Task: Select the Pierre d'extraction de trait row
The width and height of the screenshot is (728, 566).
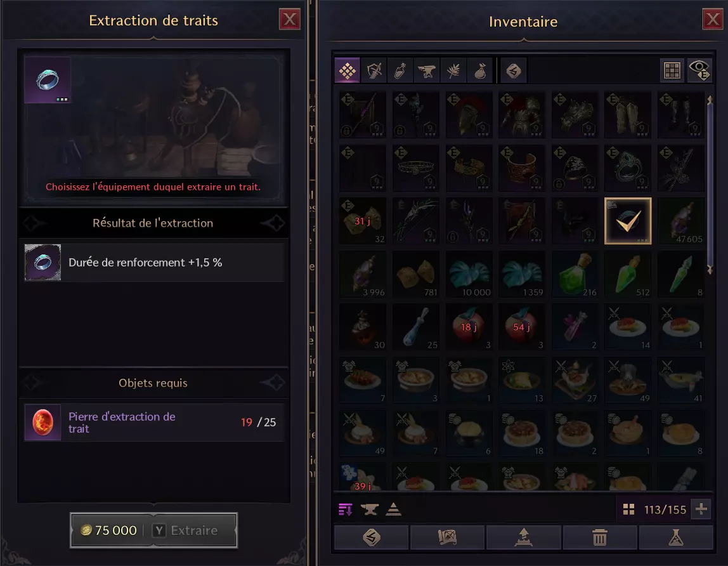Action: click(154, 423)
